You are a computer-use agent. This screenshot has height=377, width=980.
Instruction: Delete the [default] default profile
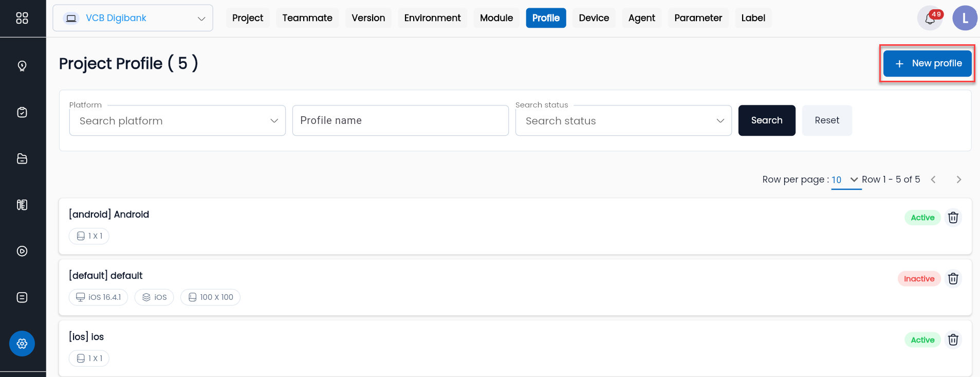click(953, 279)
